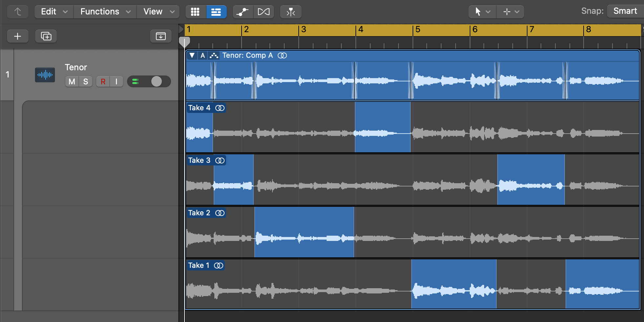This screenshot has height=322, width=644.
Task: Click the duplicate track icon
Action: (x=46, y=36)
